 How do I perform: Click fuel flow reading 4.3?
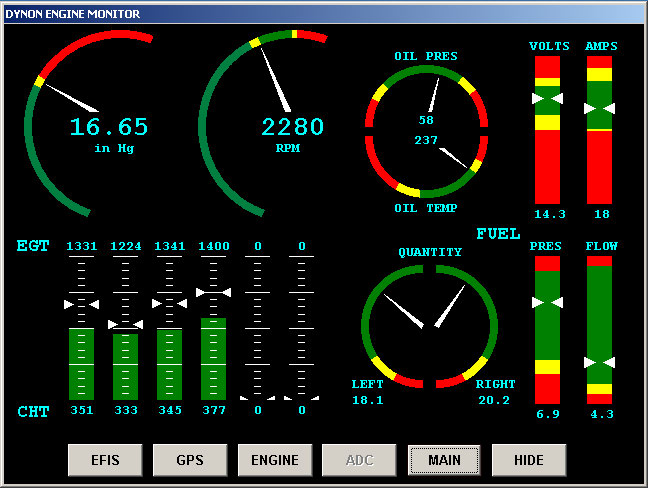pos(602,414)
